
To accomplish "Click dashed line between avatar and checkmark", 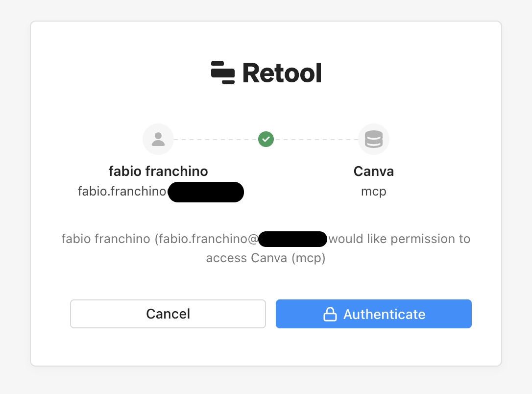I will (x=216, y=140).
